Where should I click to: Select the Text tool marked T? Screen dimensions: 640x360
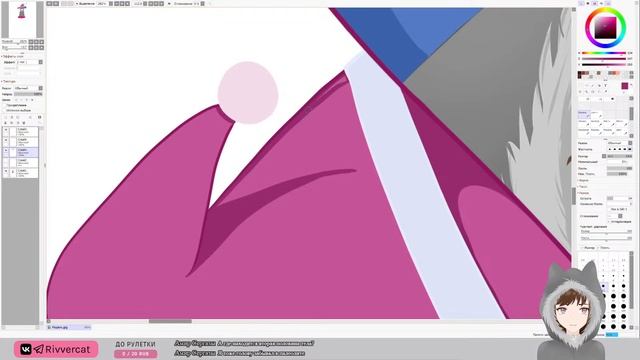606,86
